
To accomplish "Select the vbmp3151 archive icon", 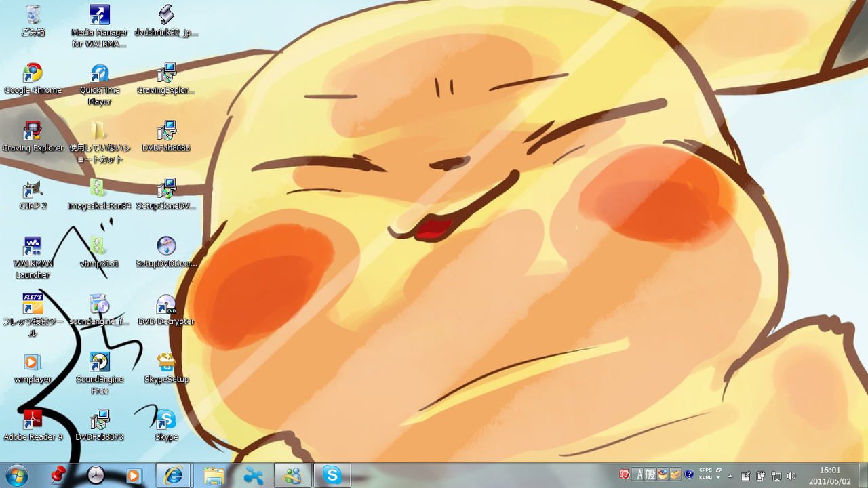I will pos(99,252).
